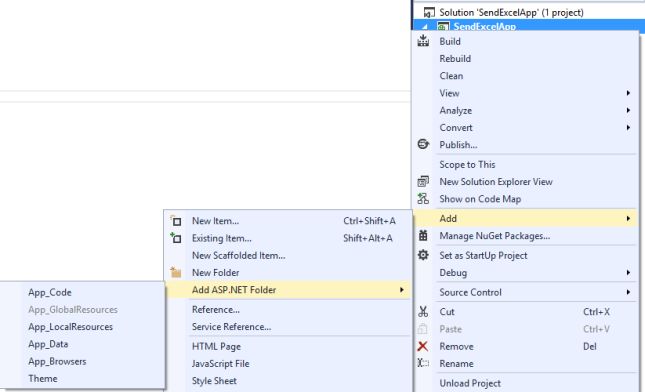Click the Publish globe icon

(x=423, y=144)
